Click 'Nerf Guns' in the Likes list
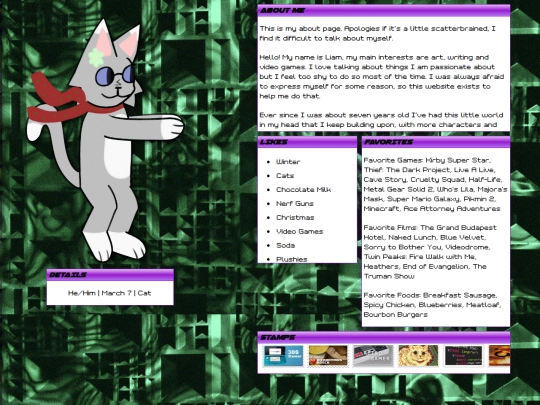Screen dimensions: 540x405 click(295, 204)
